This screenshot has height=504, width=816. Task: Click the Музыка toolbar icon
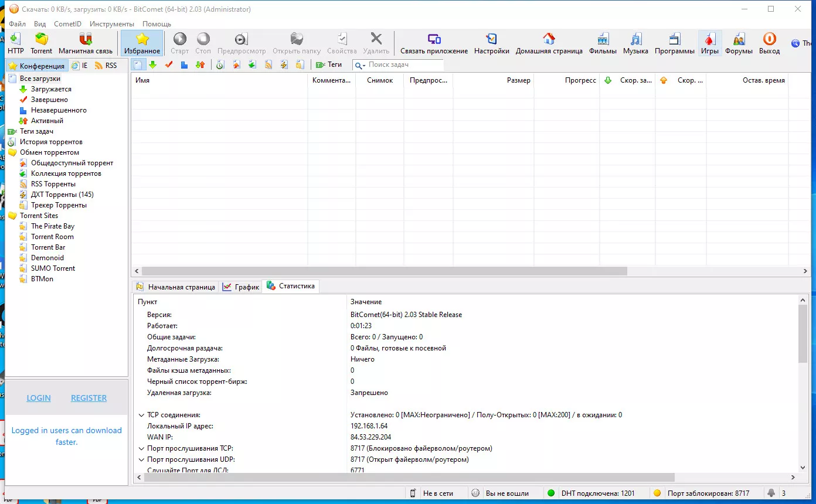pyautogui.click(x=635, y=40)
